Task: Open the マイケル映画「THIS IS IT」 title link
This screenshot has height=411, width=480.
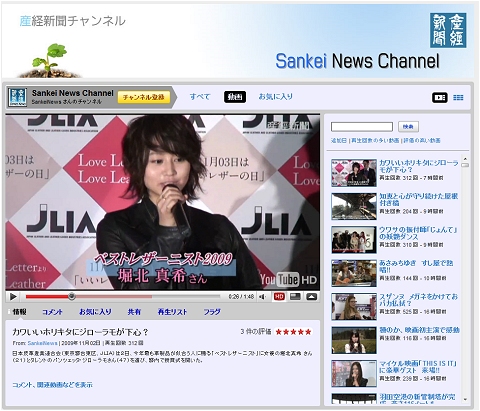Action: click(x=418, y=367)
